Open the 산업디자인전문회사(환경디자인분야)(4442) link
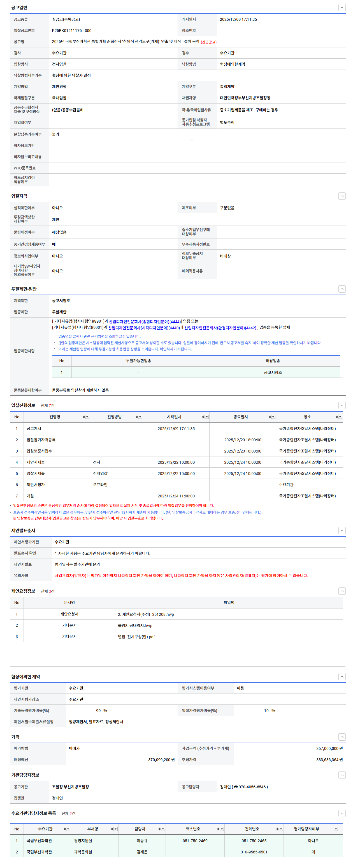 tap(220, 327)
